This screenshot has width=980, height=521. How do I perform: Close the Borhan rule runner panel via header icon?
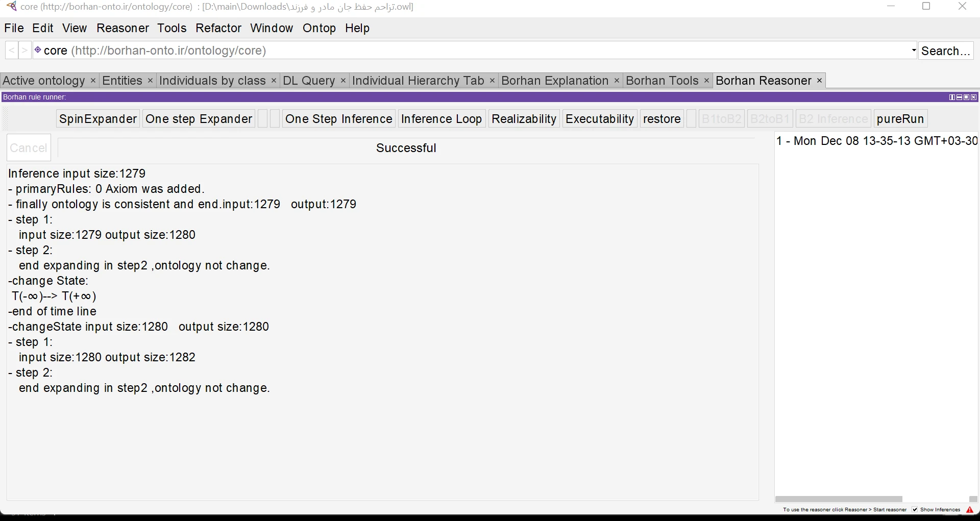pyautogui.click(x=974, y=97)
